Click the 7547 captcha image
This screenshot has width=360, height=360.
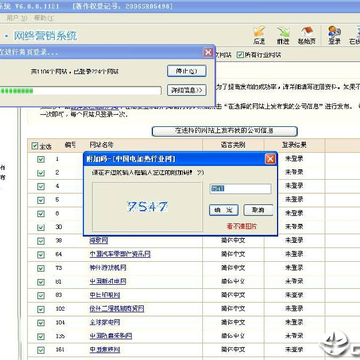coord(147,207)
